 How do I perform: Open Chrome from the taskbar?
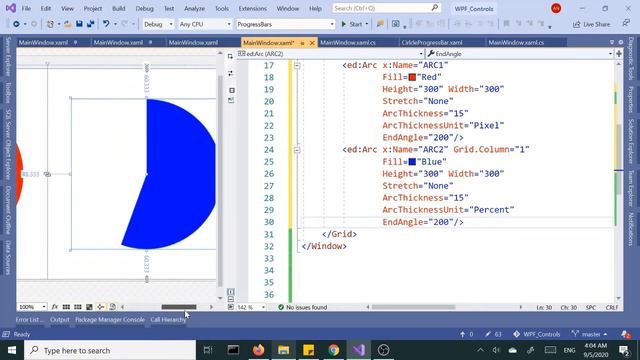click(333, 350)
